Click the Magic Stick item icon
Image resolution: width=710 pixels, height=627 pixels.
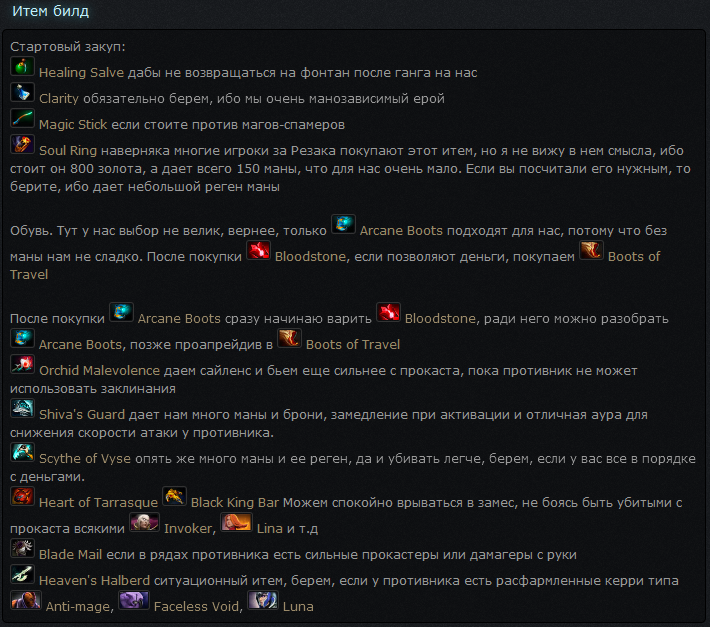click(22, 119)
